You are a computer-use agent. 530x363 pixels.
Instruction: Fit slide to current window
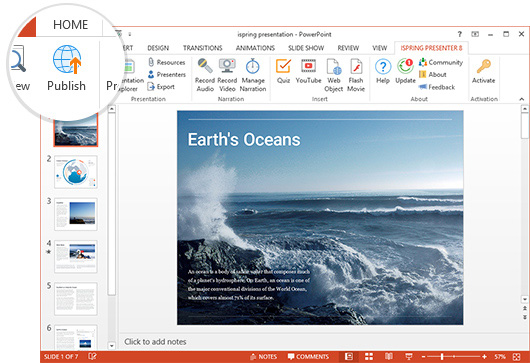pyautogui.click(x=516, y=357)
